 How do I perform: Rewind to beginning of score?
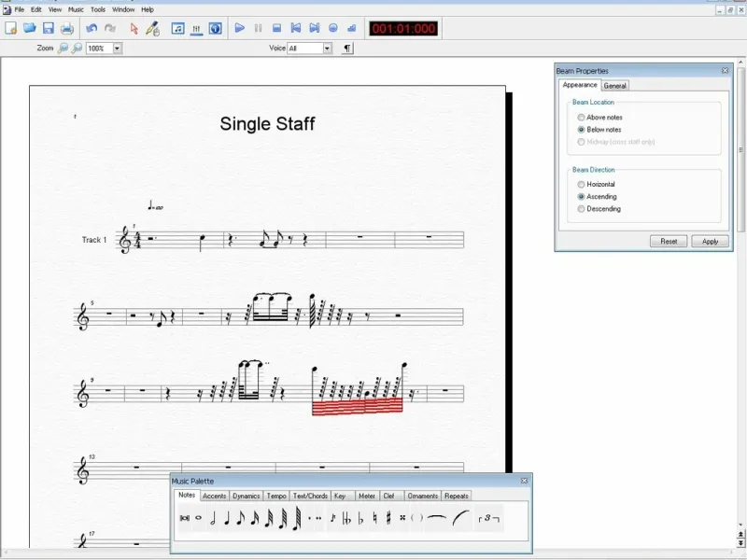296,29
